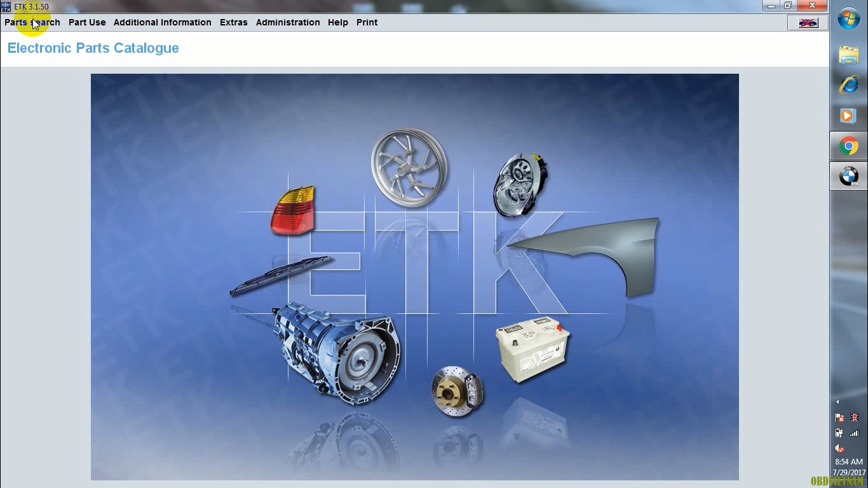The width and height of the screenshot is (868, 488).
Task: Open the Windows Start menu orb
Action: point(849,18)
